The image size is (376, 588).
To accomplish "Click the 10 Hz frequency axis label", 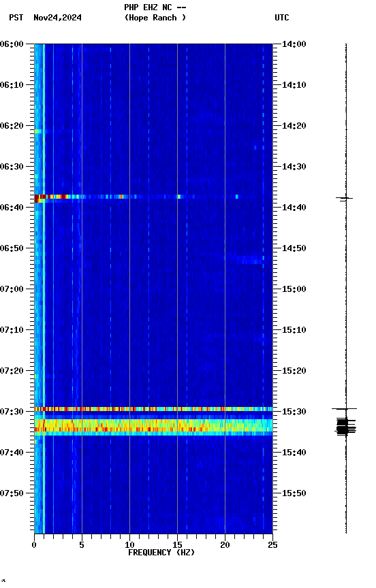I will 129,545.
